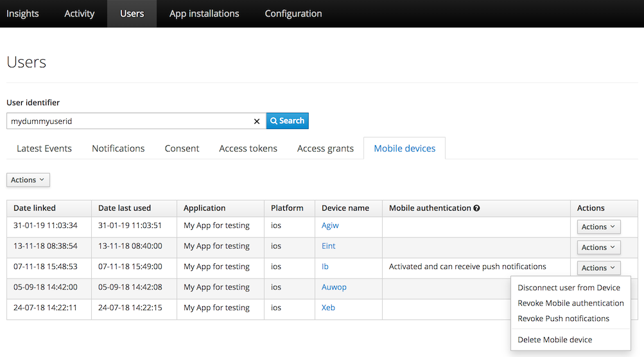This screenshot has height=357, width=644.
Task: Switch to the Access grants tab
Action: coord(326,148)
